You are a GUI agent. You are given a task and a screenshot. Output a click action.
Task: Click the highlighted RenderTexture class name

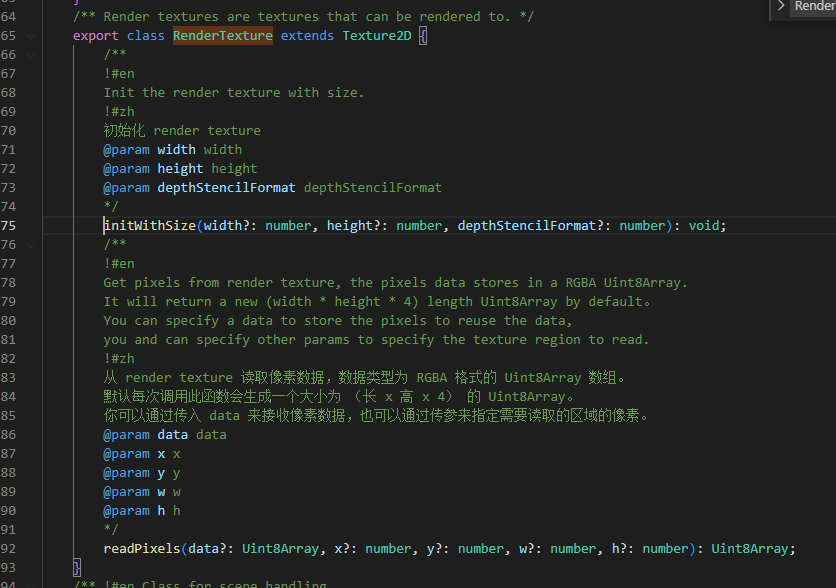pyautogui.click(x=222, y=36)
